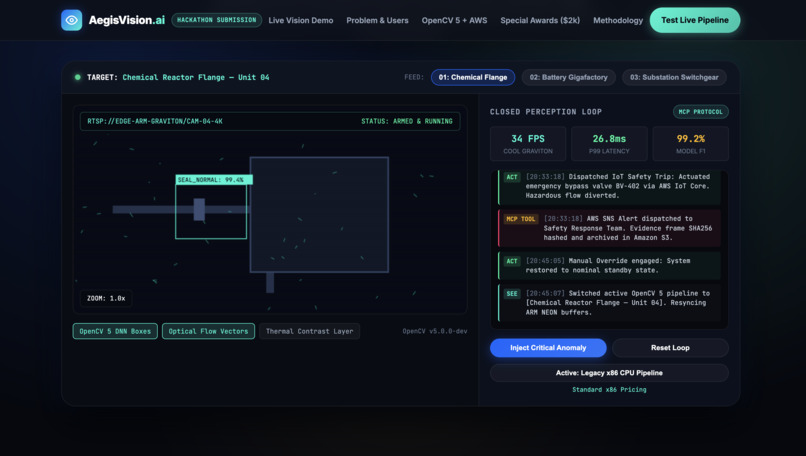Click the MCP TOOL tag on SNS alert
The width and height of the screenshot is (806, 456).
521,219
